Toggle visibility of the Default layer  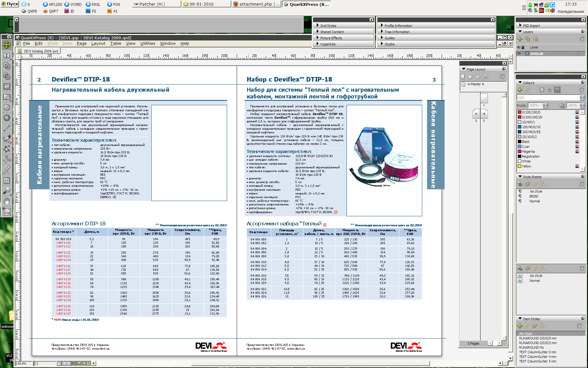coord(519,53)
